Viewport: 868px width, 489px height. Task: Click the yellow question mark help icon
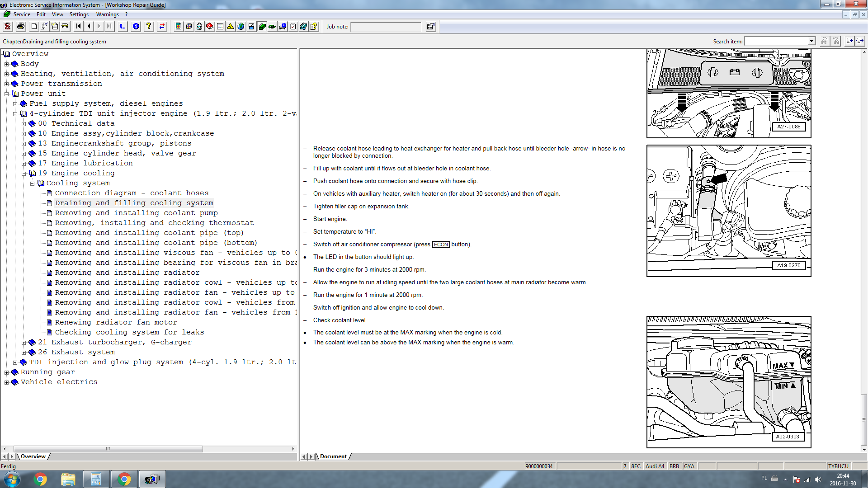(x=149, y=26)
